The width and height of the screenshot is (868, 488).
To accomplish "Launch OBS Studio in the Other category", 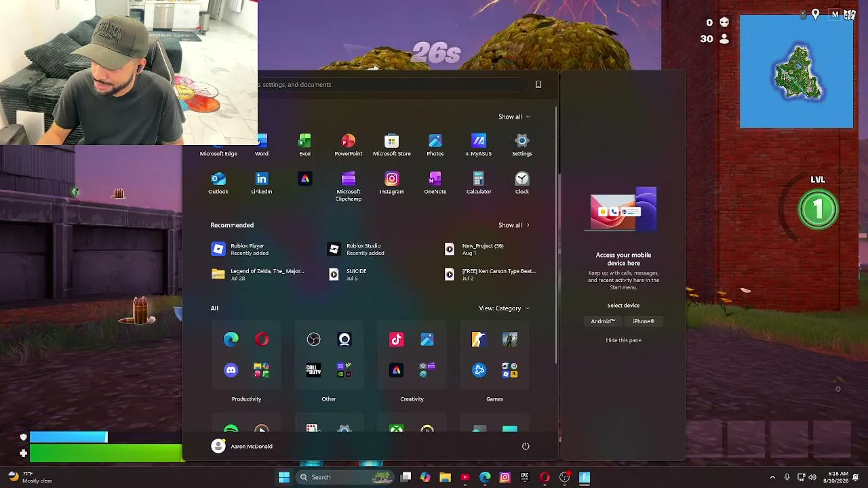I will click(313, 340).
